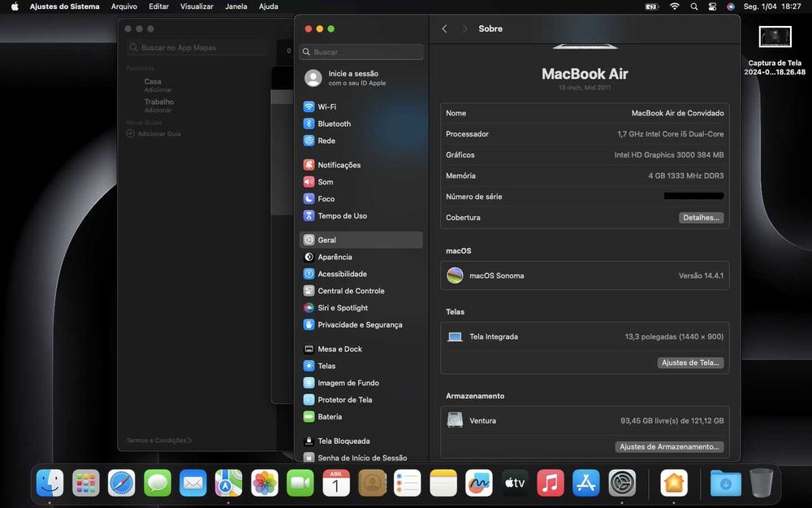This screenshot has width=812, height=508.
Task: Open the Visualizar menu
Action: coord(197,7)
